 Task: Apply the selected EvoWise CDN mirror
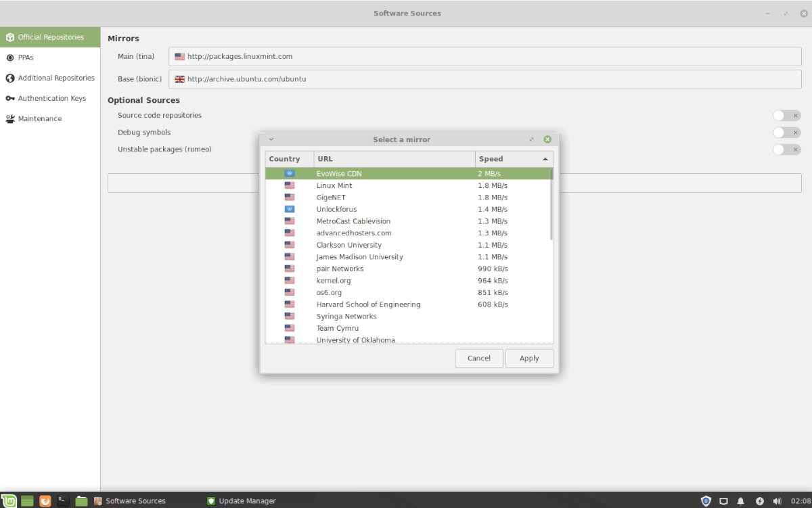click(529, 358)
